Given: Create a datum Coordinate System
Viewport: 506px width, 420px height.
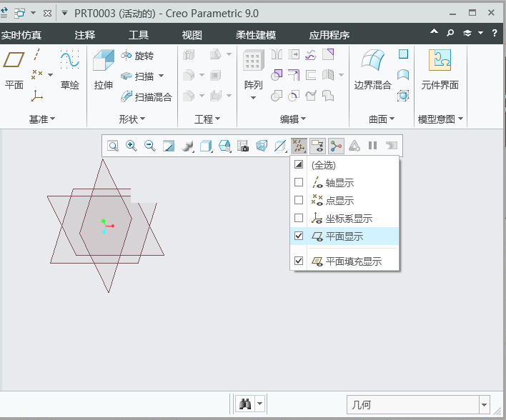Looking at the screenshot, I should [37, 96].
